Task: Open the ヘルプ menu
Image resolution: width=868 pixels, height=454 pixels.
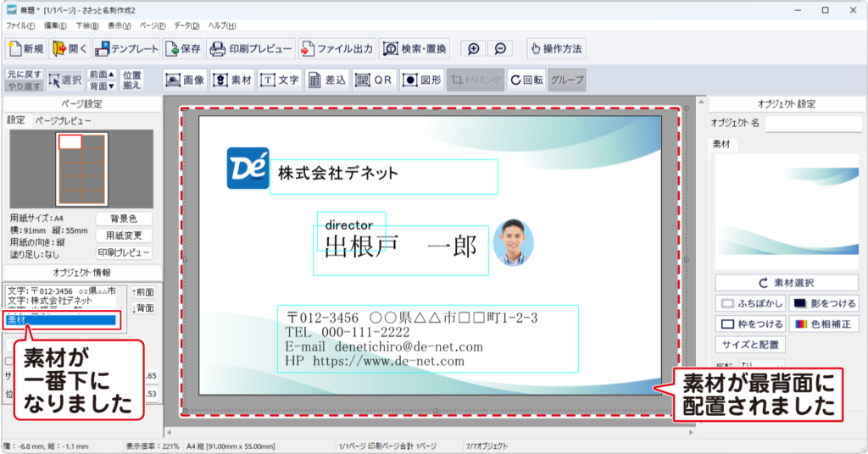Action: tap(222, 26)
